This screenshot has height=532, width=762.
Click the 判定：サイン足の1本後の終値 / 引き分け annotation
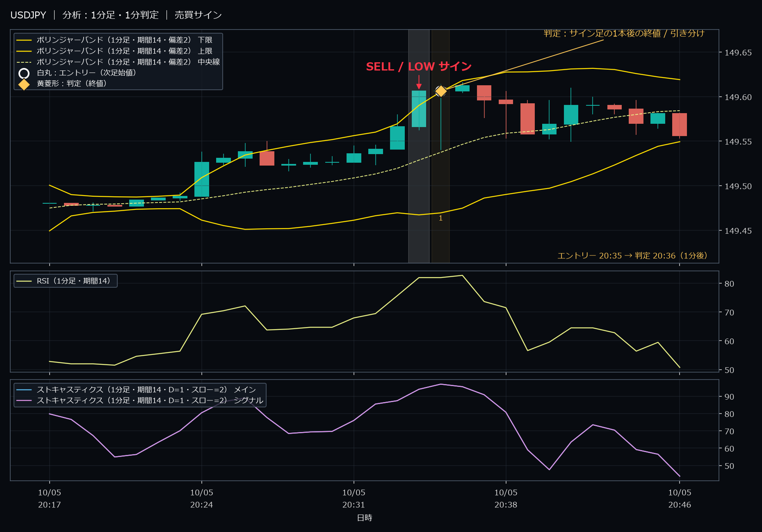point(624,33)
